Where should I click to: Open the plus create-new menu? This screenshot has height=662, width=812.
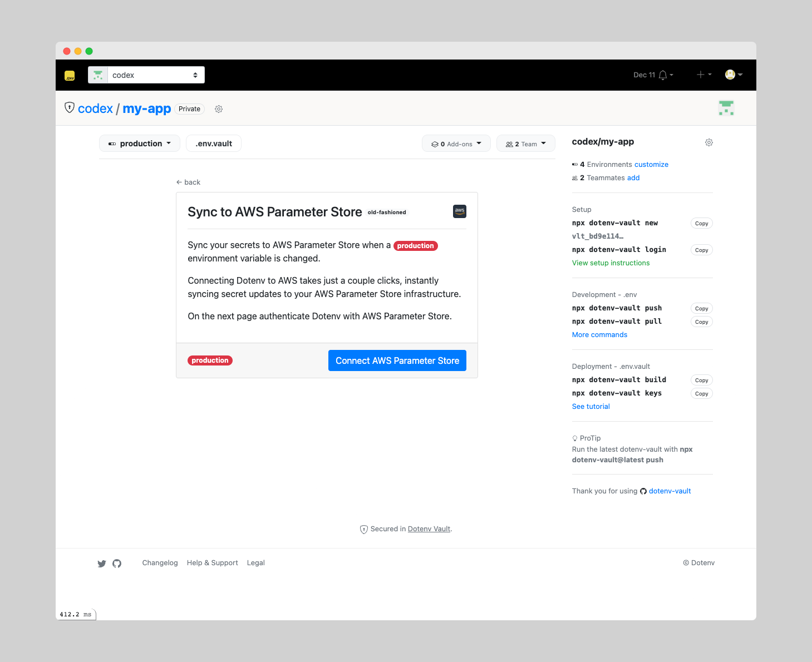703,75
